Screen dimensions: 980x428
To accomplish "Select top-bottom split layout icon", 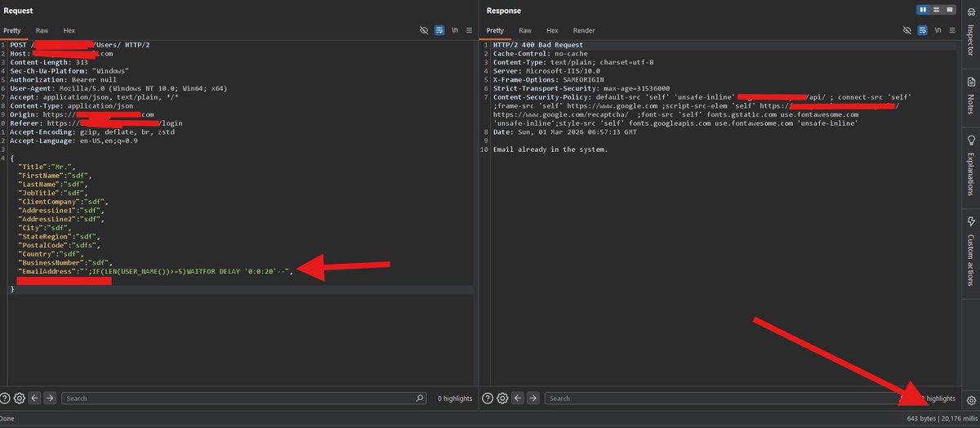I will click(x=936, y=10).
